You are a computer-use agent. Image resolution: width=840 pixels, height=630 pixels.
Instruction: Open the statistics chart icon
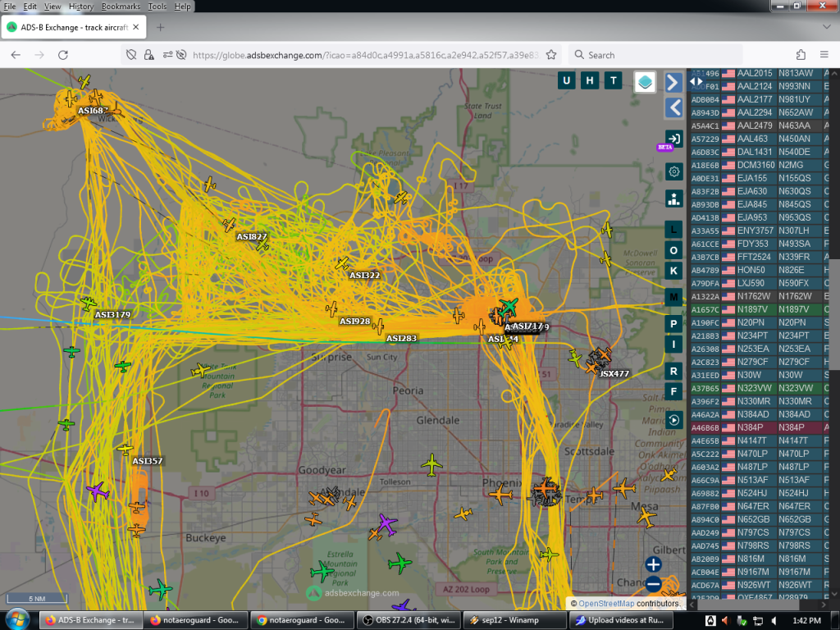pyautogui.click(x=673, y=199)
